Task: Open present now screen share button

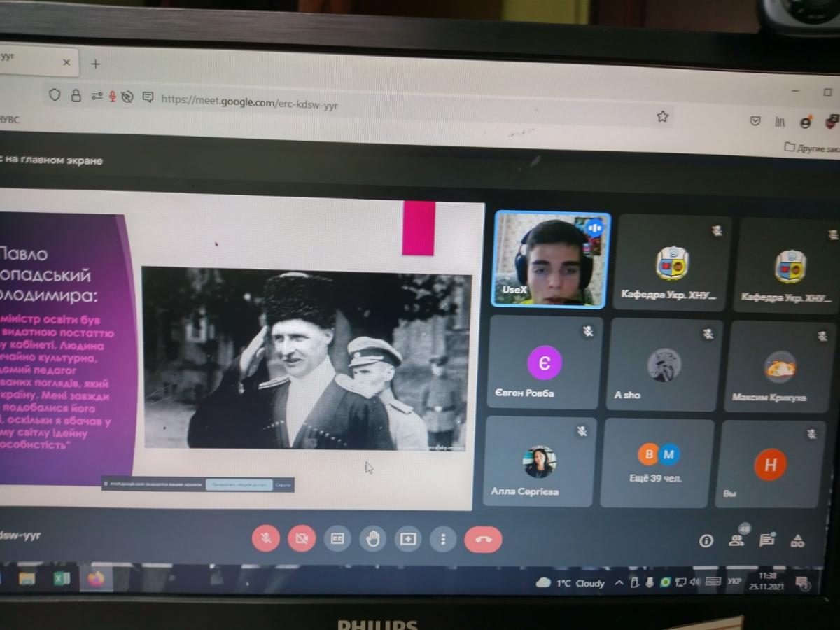Action: click(408, 539)
